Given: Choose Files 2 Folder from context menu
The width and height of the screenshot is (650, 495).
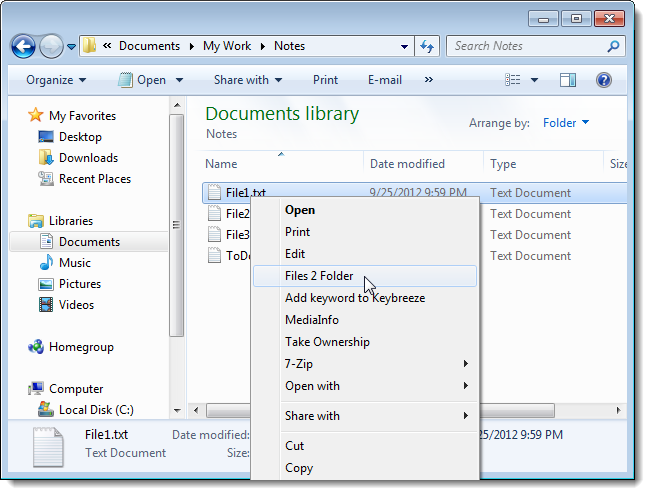Looking at the screenshot, I should pos(319,276).
